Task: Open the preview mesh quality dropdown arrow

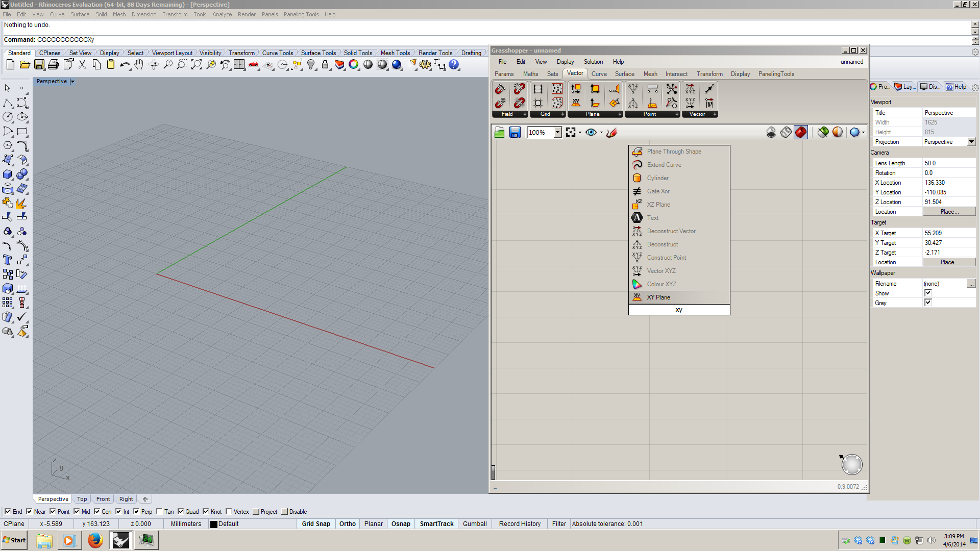Action: click(863, 133)
